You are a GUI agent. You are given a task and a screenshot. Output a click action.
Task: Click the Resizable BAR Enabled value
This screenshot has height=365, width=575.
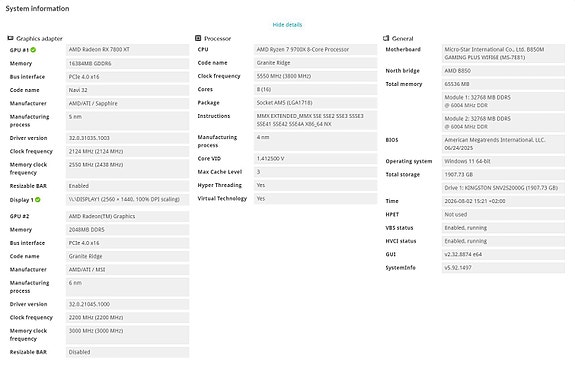click(128, 186)
